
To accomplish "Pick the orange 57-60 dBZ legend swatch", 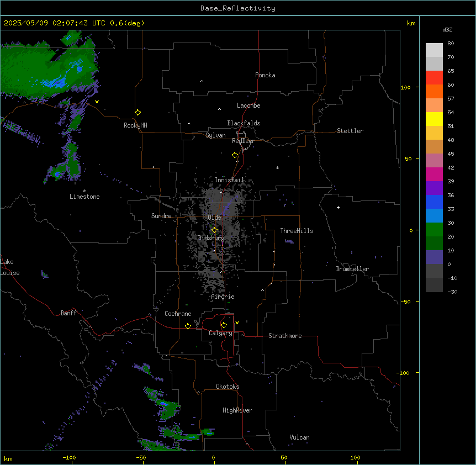I will pos(434,91).
